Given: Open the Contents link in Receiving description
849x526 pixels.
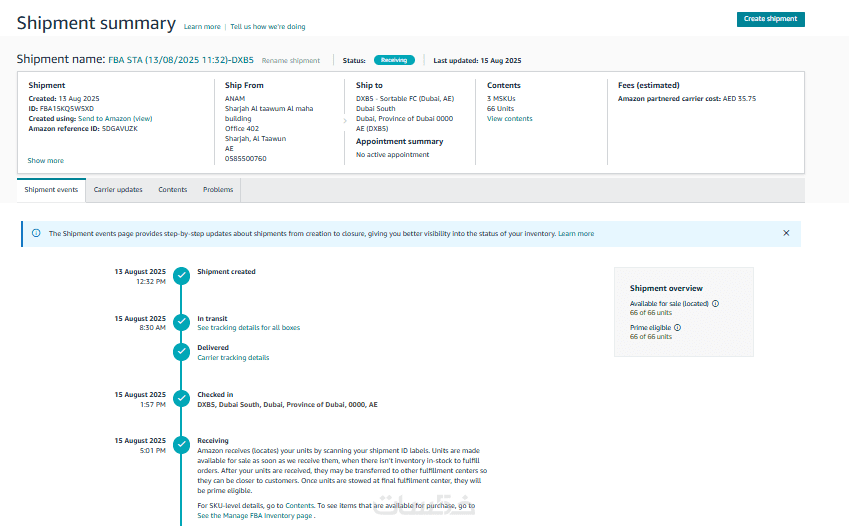Looking at the screenshot, I should (299, 505).
